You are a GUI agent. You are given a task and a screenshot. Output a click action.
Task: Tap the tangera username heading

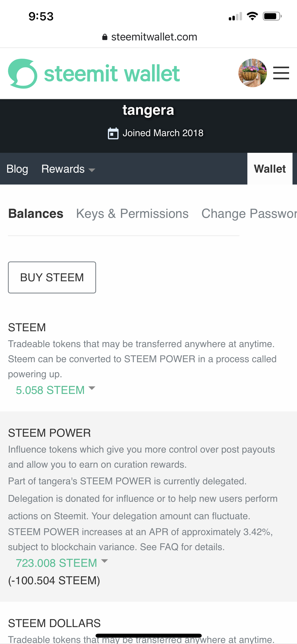148,110
